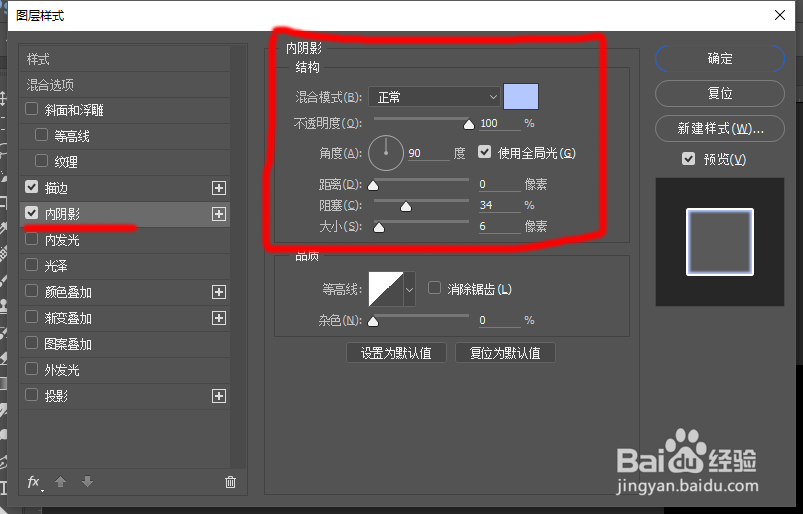Delete effect with trash icon
Image resolution: width=803 pixels, height=514 pixels.
(230, 482)
